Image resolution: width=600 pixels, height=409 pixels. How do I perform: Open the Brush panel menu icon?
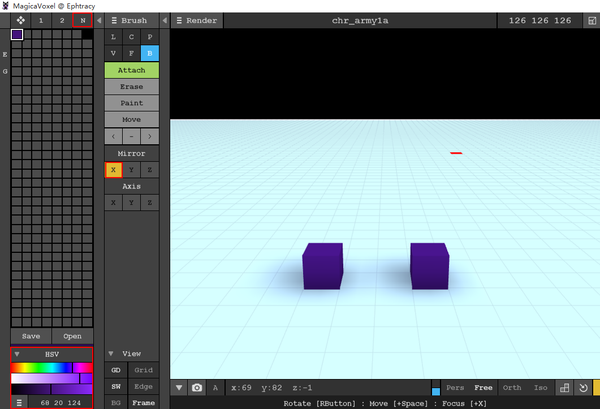pyautogui.click(x=115, y=20)
